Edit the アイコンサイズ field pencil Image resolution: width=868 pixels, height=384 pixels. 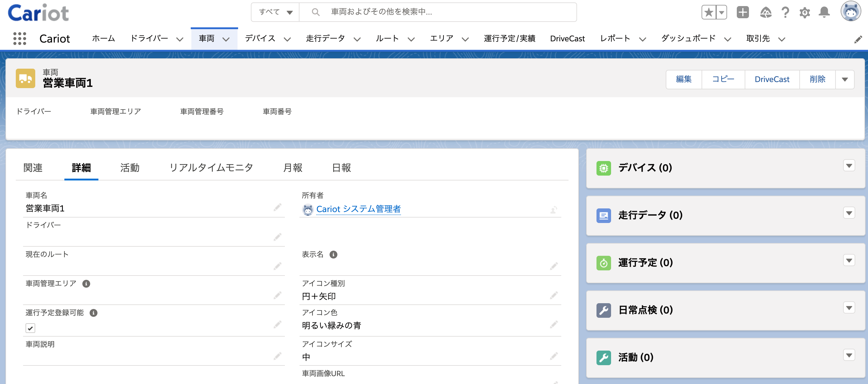click(554, 356)
